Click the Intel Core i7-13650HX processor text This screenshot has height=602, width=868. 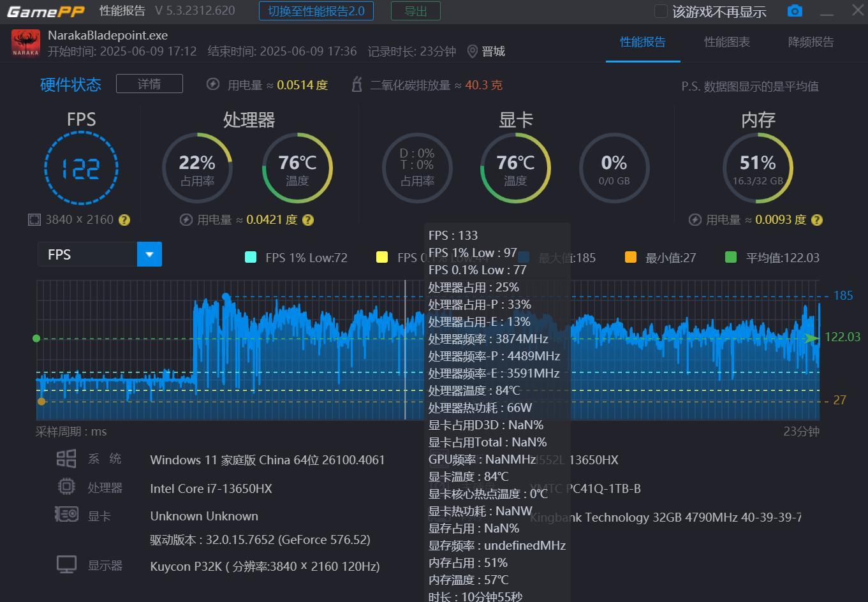211,488
